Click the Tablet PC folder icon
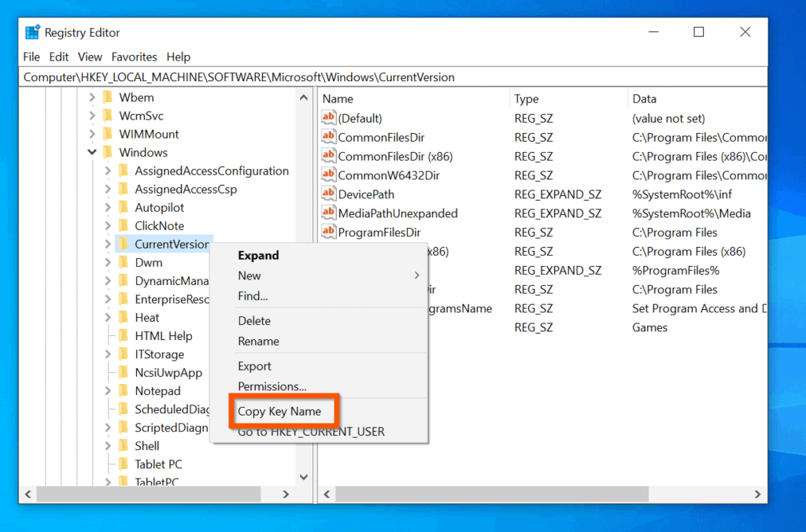 (x=124, y=464)
